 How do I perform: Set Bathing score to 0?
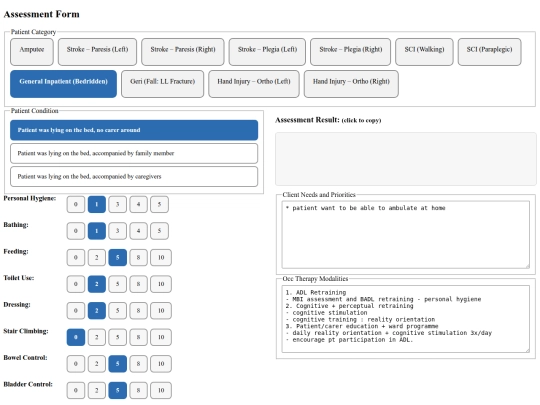[x=76, y=231]
